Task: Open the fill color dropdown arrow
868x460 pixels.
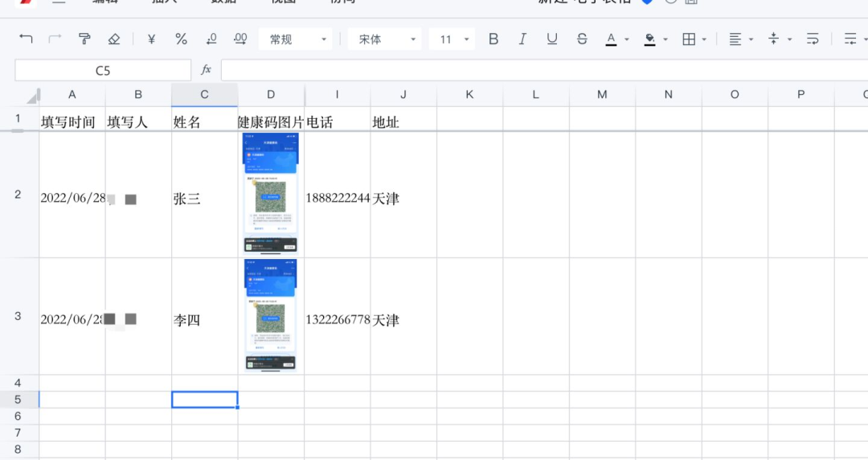Action: [x=665, y=39]
